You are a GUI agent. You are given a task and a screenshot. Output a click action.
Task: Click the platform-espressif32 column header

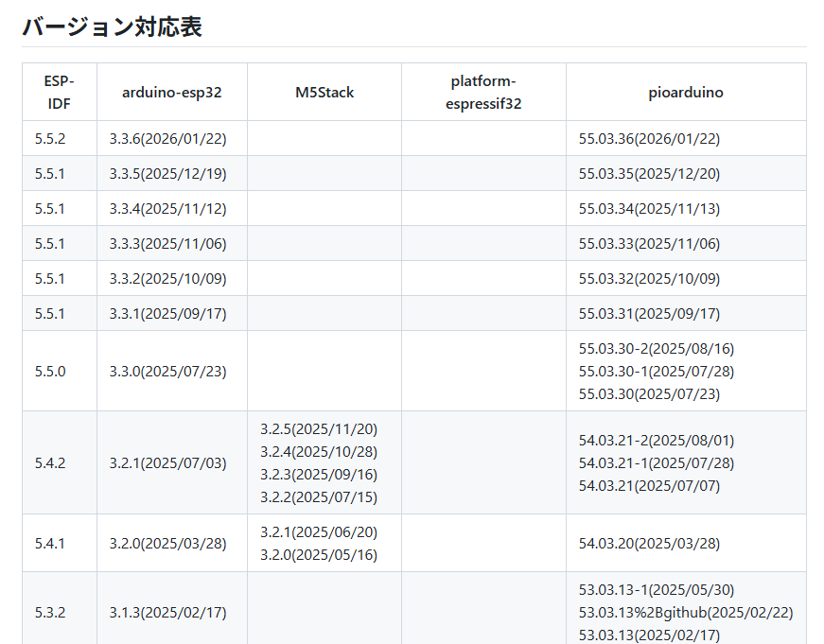click(483, 92)
